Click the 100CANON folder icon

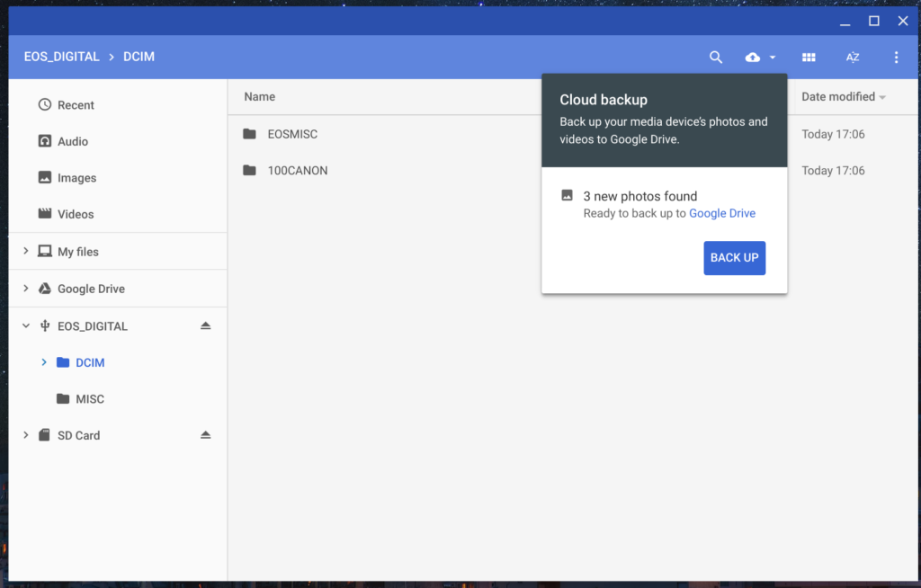250,170
